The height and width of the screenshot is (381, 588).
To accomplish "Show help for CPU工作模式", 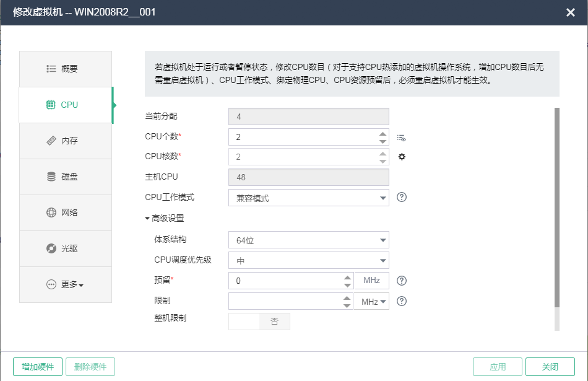I will coord(402,197).
